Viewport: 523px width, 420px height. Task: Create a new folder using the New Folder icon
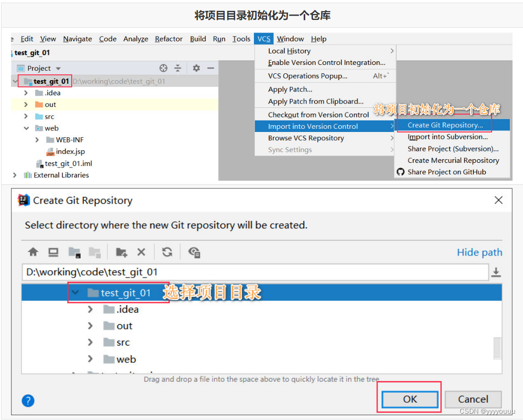[x=121, y=252]
